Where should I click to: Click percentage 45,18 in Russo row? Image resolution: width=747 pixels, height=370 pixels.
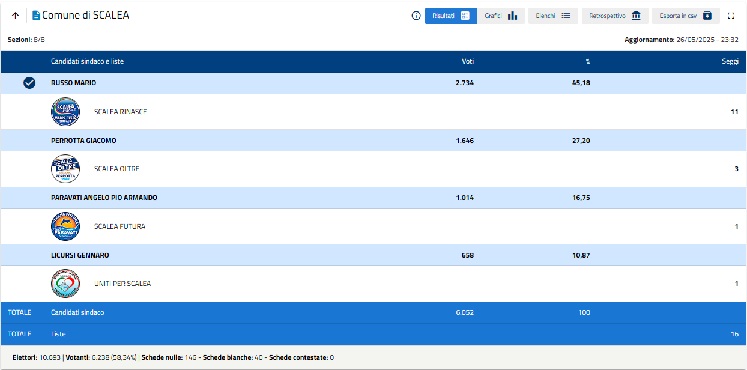[581, 83]
